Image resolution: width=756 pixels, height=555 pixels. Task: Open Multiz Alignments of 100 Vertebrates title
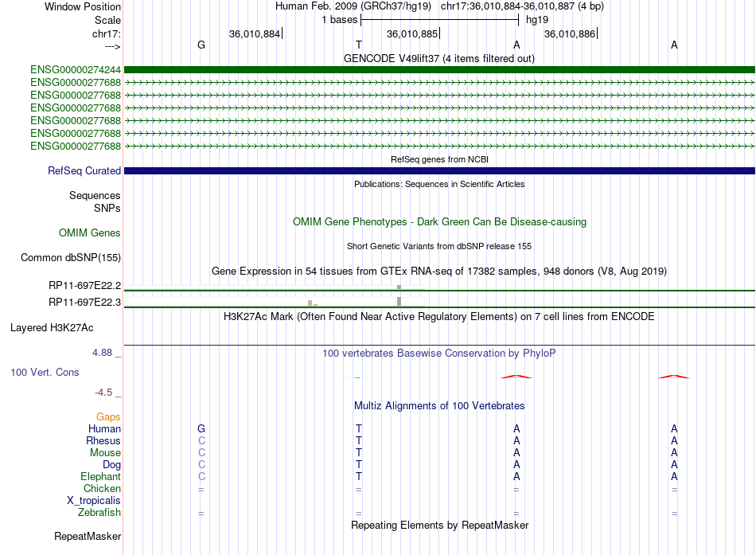pyautogui.click(x=439, y=406)
